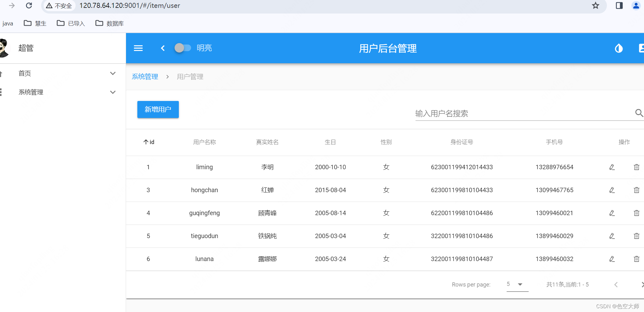Open the browser side panel icon
Screen dimensions: 644x312
[619, 5]
